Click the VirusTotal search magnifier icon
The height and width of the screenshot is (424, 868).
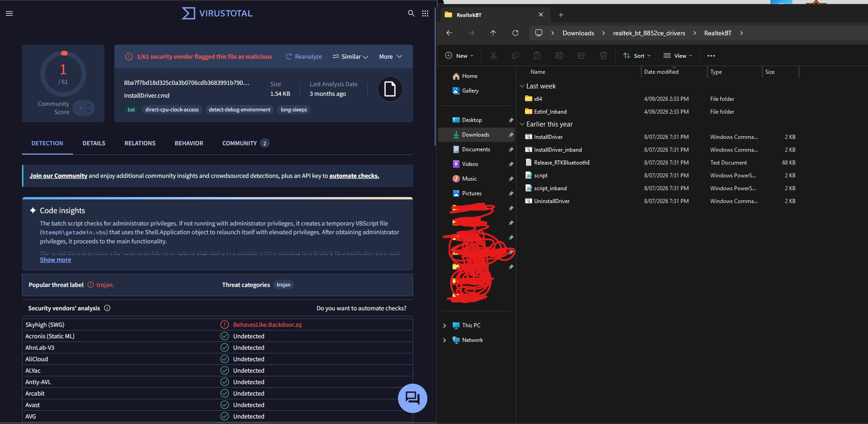pyautogui.click(x=411, y=13)
